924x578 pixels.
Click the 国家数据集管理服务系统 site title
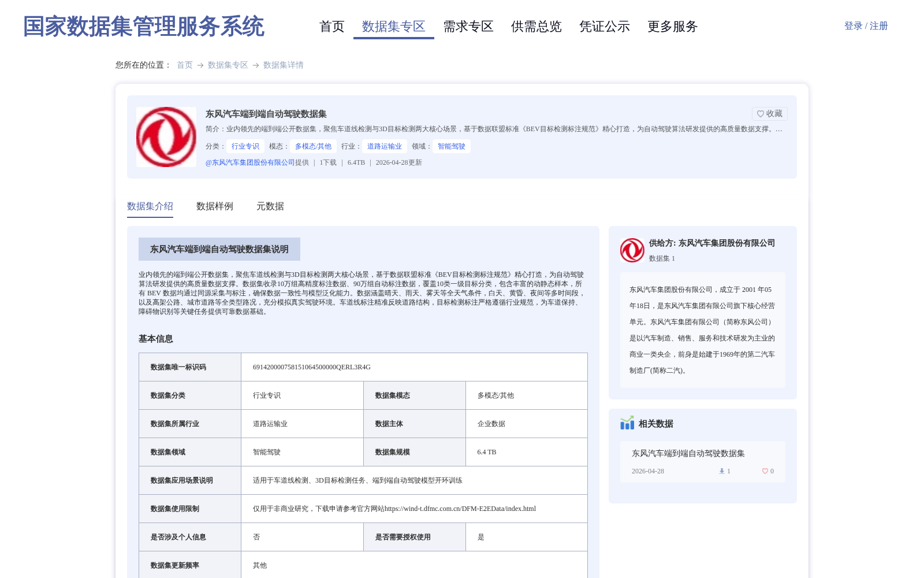point(144,27)
